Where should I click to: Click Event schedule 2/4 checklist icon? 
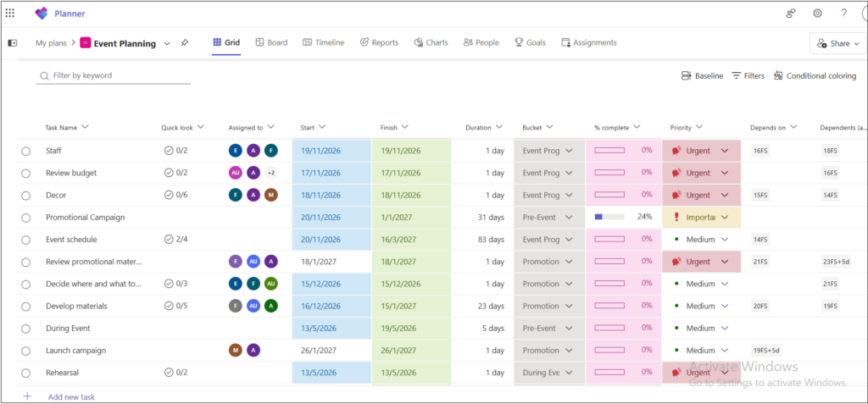(x=169, y=239)
